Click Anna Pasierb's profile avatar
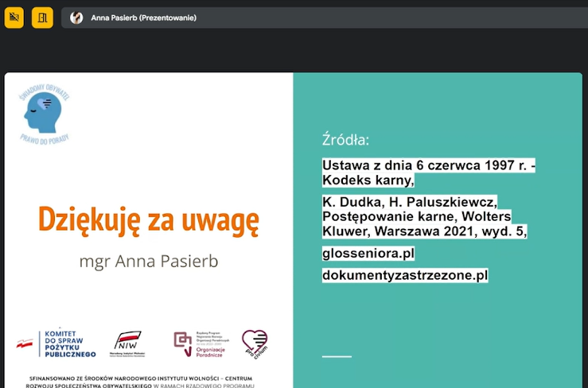The height and width of the screenshot is (388, 588). 76,17
